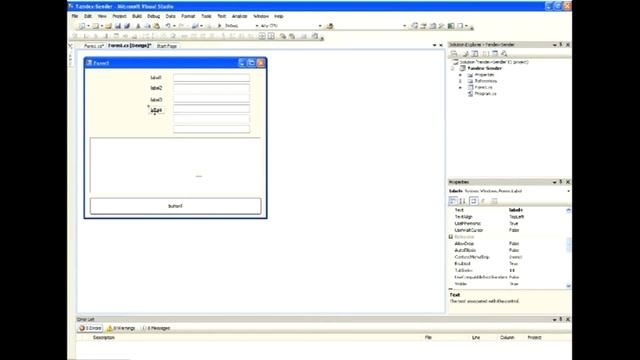This screenshot has height=360, width=640.
Task: Click Show All Files in Solution Explorer
Action: tap(465, 54)
